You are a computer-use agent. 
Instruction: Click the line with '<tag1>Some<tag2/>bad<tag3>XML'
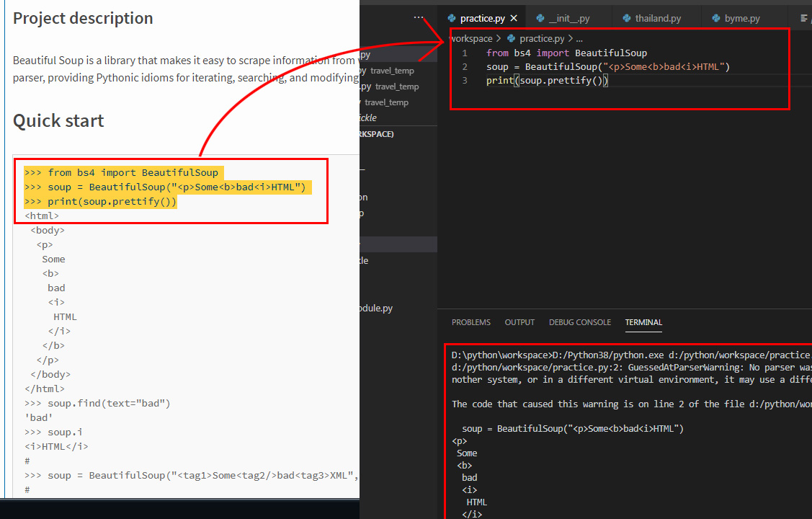coord(192,476)
